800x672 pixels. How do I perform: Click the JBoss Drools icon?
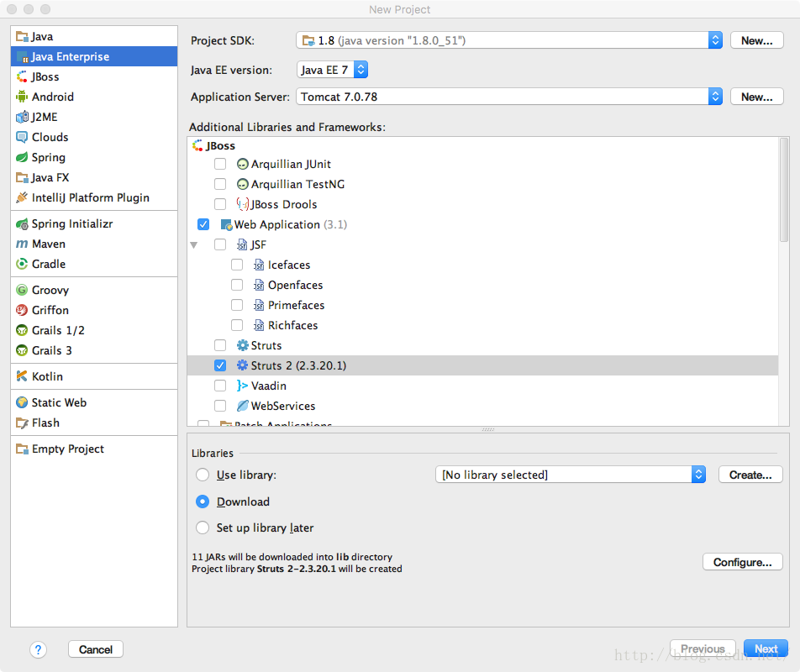click(242, 204)
